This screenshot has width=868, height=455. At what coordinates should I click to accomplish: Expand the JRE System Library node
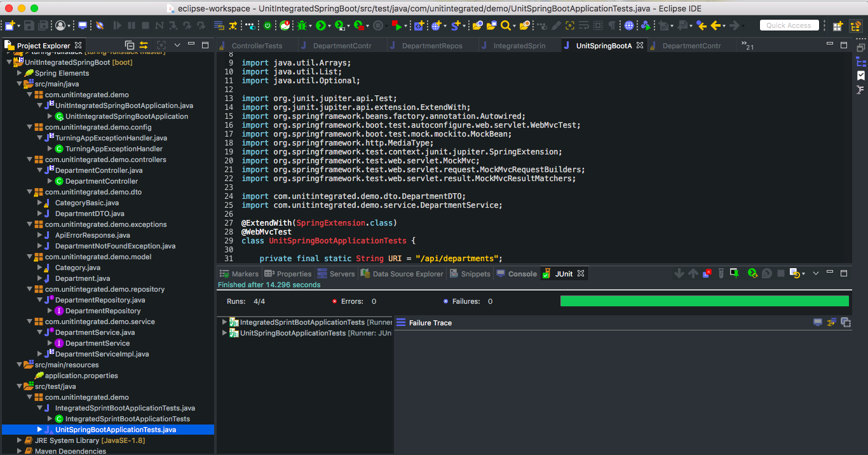click(19, 440)
